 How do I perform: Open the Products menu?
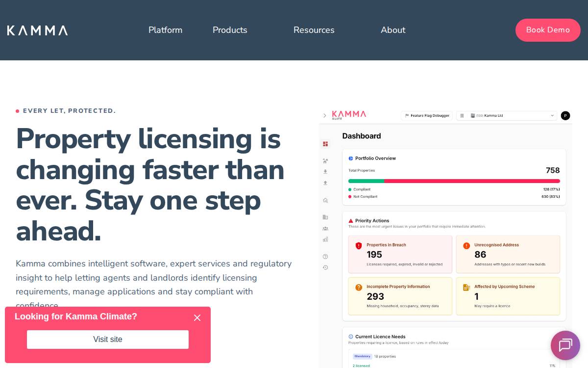[x=230, y=30]
